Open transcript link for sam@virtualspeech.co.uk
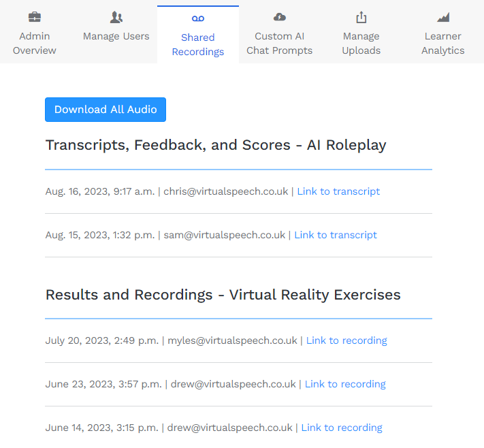Screen dimensions: 484x448 tap(336, 235)
